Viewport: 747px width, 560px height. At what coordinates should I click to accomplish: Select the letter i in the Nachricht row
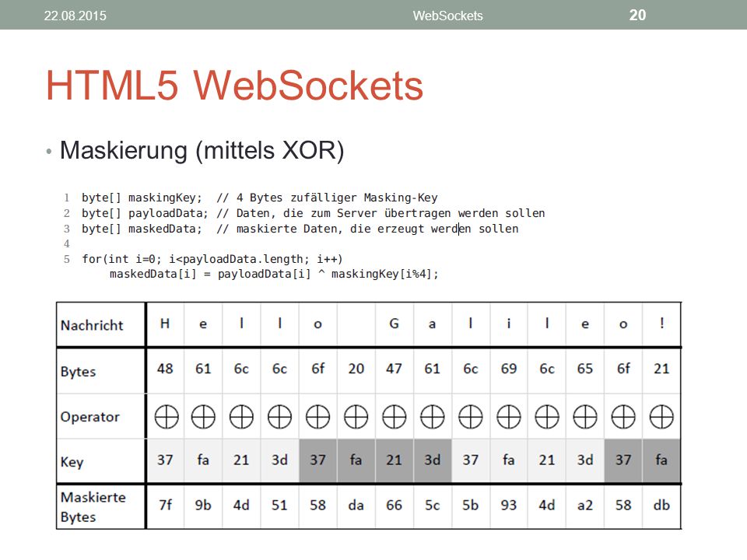pyautogui.click(x=509, y=324)
